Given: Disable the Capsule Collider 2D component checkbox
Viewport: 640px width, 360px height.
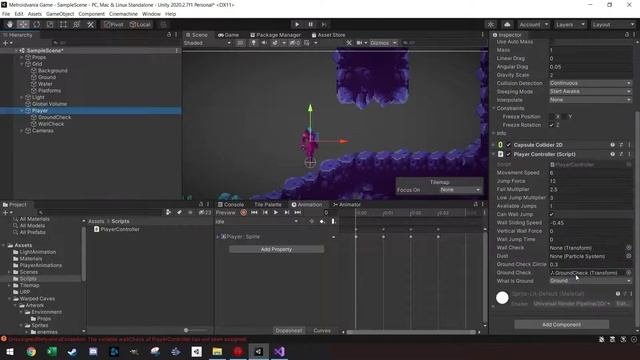Looking at the screenshot, I should 509,145.
